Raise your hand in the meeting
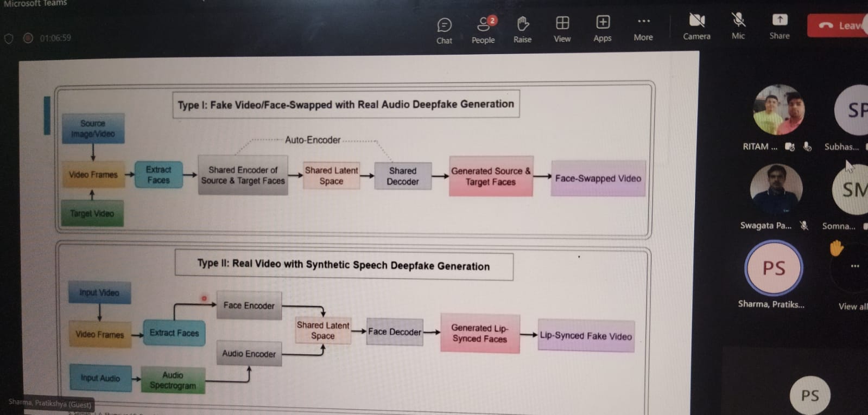 [522, 30]
